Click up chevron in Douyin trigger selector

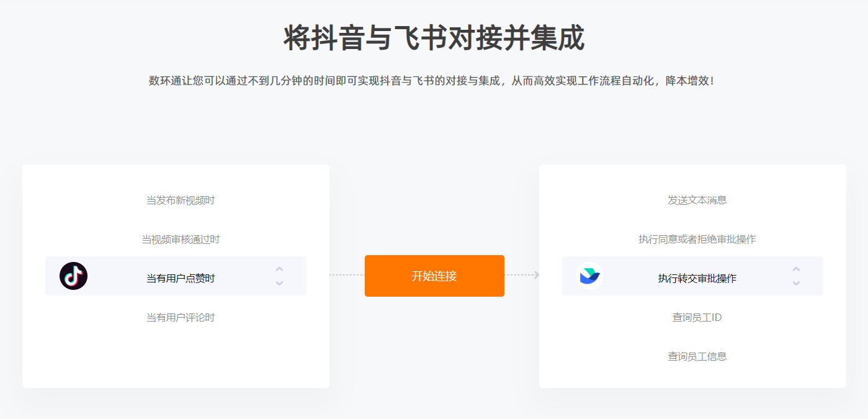pos(279,269)
